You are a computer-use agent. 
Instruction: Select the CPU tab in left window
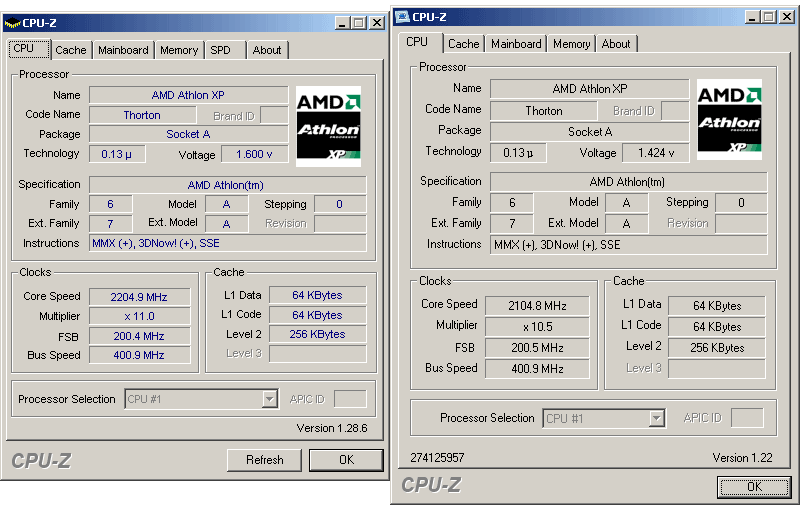tap(29, 48)
